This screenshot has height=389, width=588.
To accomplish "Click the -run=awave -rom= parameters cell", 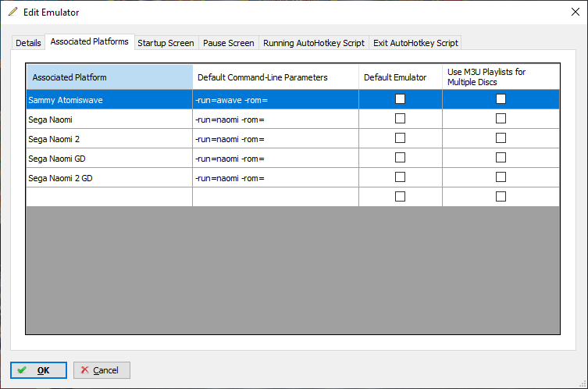I will 276,100.
